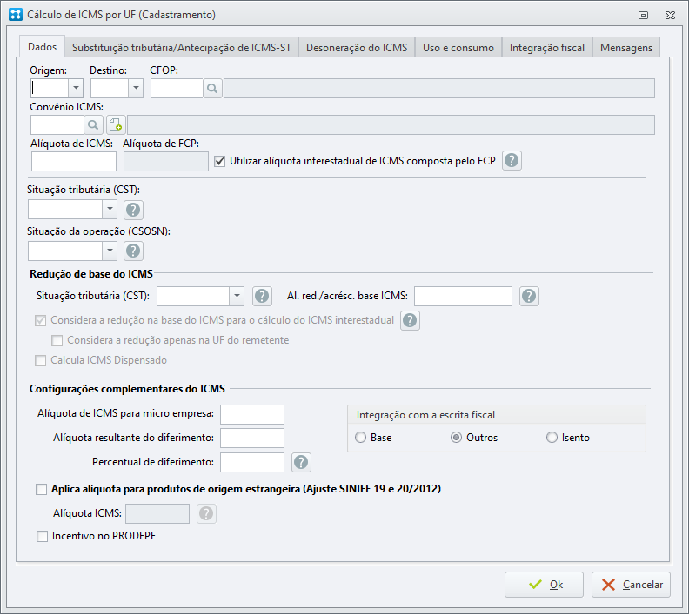Open help for composite FCP interstate rate
689x616 pixels.
[512, 160]
